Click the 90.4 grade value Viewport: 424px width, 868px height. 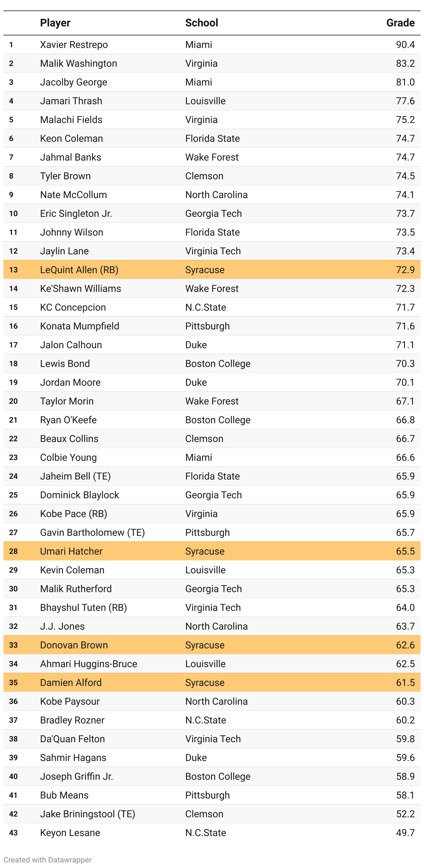[x=405, y=44]
